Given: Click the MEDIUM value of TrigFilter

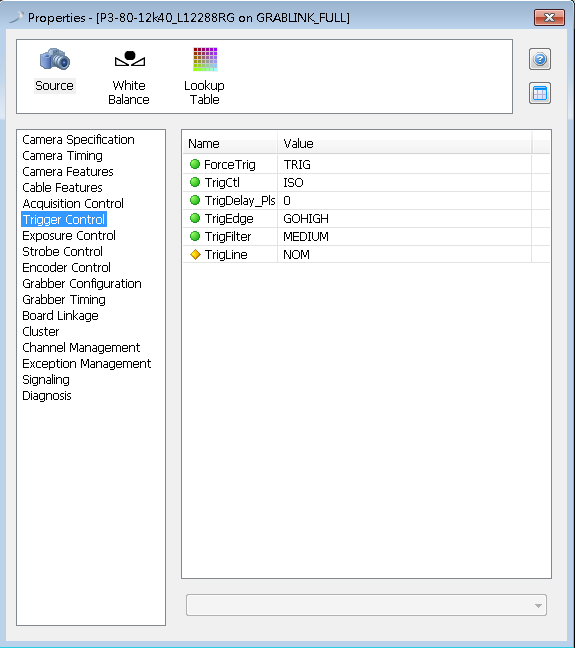Looking at the screenshot, I should 306,236.
